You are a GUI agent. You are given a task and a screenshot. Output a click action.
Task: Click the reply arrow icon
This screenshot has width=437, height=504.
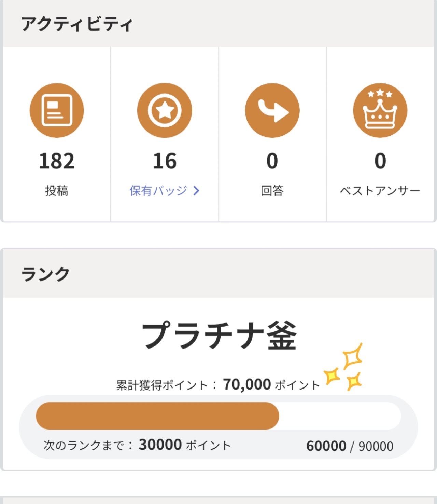click(272, 110)
